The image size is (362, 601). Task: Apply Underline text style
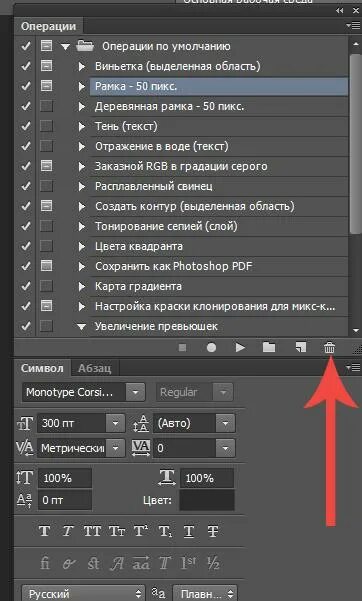coord(189,531)
